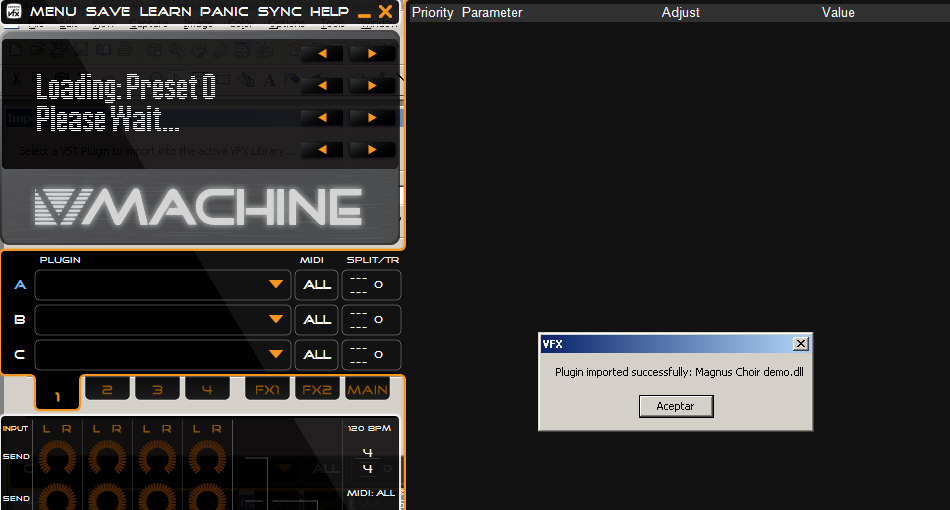The width and height of the screenshot is (950, 510).
Task: Click the Priority column header
Action: (x=433, y=13)
